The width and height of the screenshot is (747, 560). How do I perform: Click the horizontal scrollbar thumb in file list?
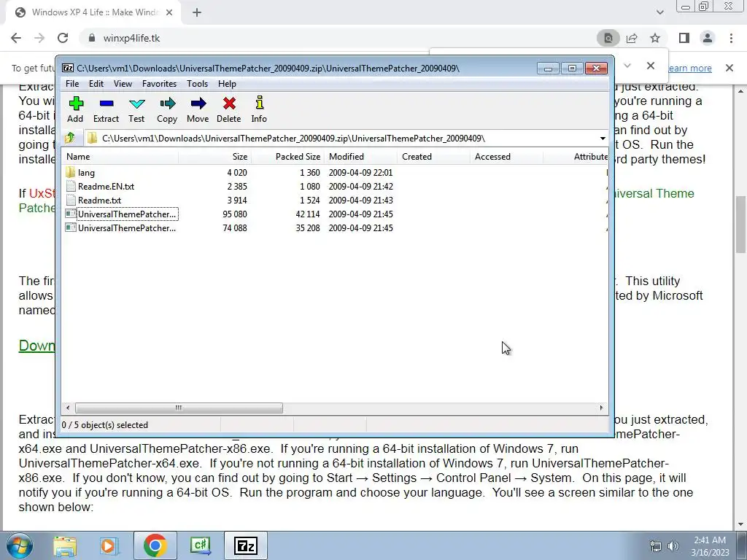tap(179, 408)
